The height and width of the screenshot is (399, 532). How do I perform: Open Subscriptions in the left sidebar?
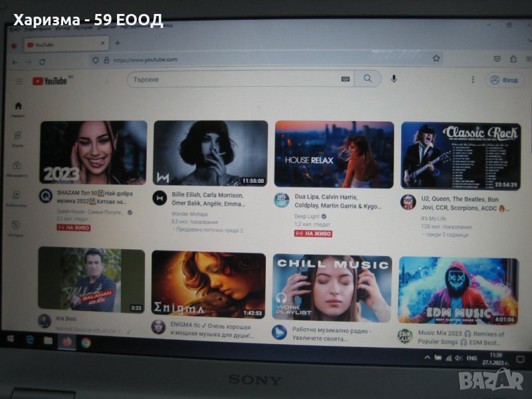click(17, 168)
